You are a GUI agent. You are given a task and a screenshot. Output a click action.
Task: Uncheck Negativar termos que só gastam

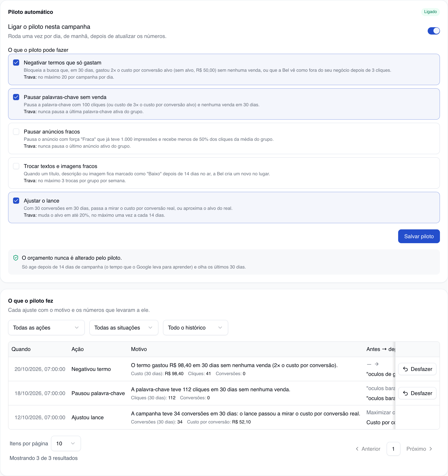point(16,63)
